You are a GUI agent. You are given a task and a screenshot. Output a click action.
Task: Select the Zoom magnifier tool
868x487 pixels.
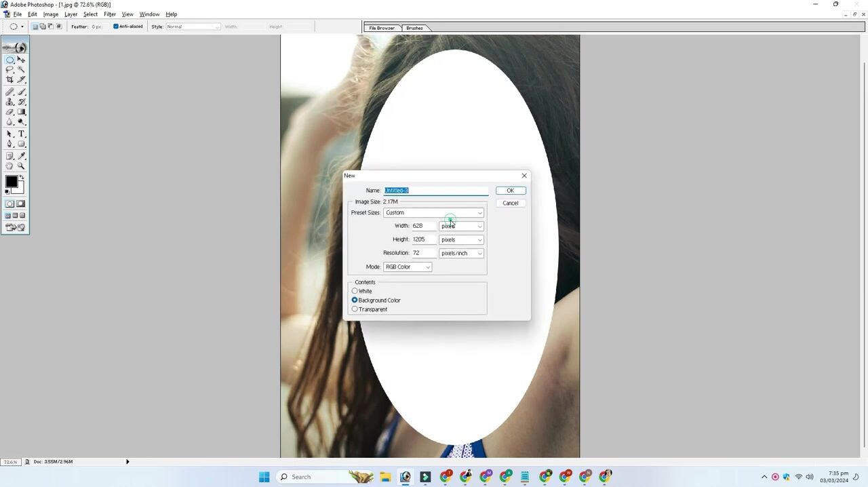[x=21, y=165]
